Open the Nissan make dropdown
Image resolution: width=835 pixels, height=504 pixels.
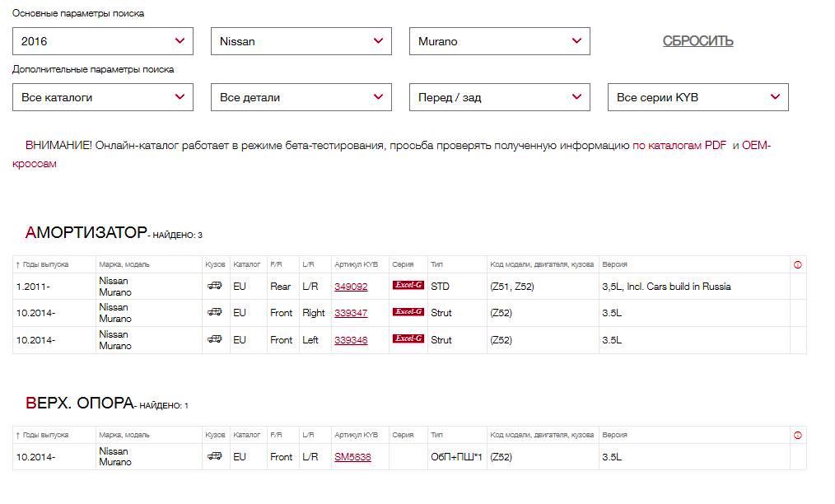(x=301, y=41)
